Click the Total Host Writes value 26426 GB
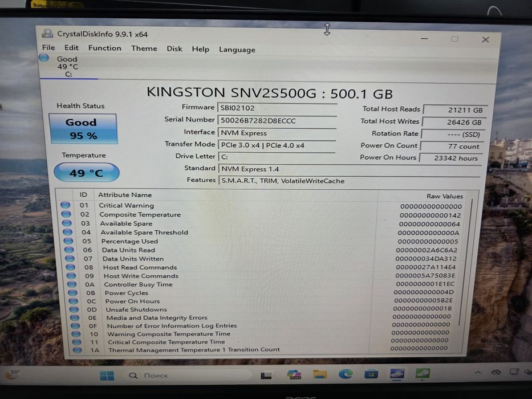 coord(454,122)
